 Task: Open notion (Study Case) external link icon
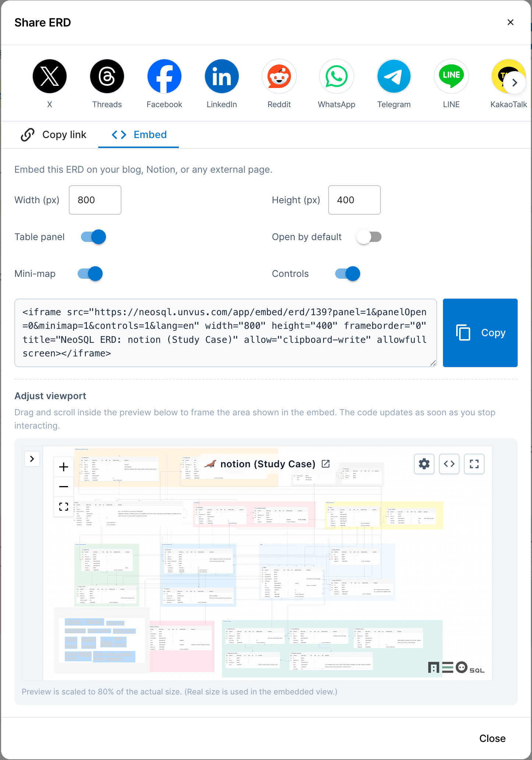pos(326,464)
